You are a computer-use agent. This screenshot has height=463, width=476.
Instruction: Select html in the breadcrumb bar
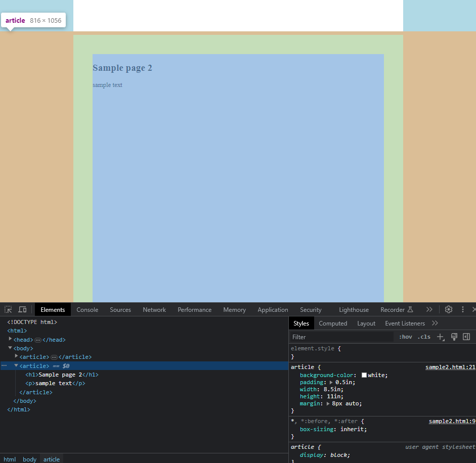tap(10, 459)
